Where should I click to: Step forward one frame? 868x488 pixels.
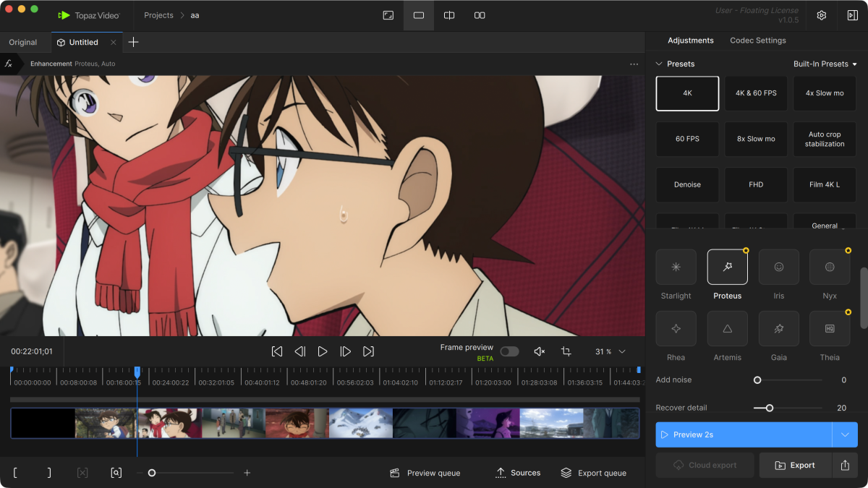click(x=345, y=351)
